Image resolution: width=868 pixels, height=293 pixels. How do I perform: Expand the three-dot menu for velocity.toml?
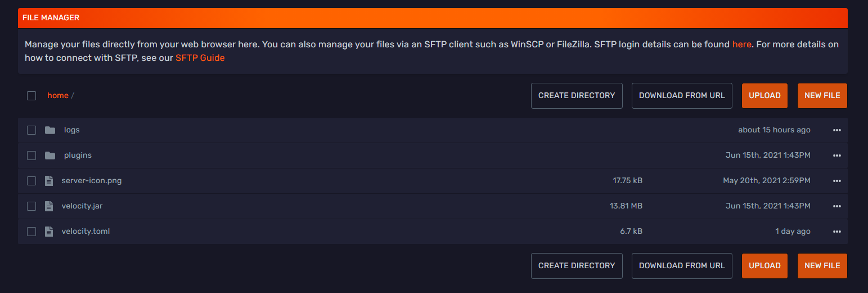836,232
